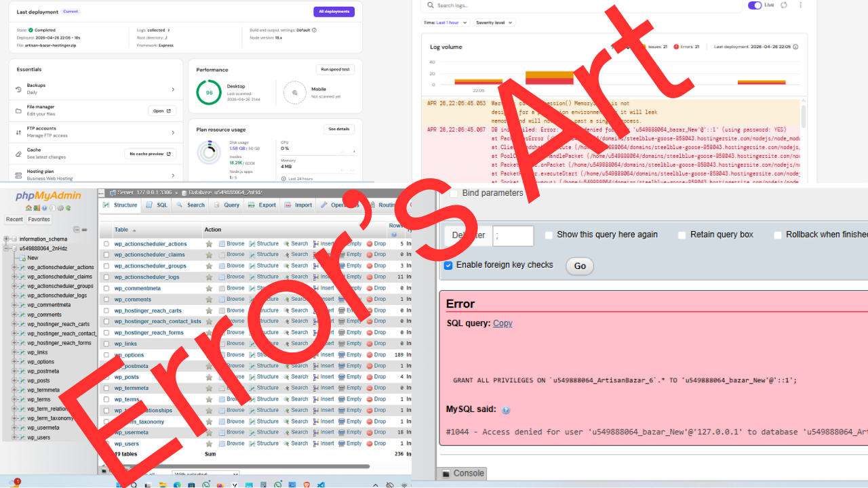Click the Copy link beside SQL query
The width and height of the screenshot is (868, 488).
(502, 323)
